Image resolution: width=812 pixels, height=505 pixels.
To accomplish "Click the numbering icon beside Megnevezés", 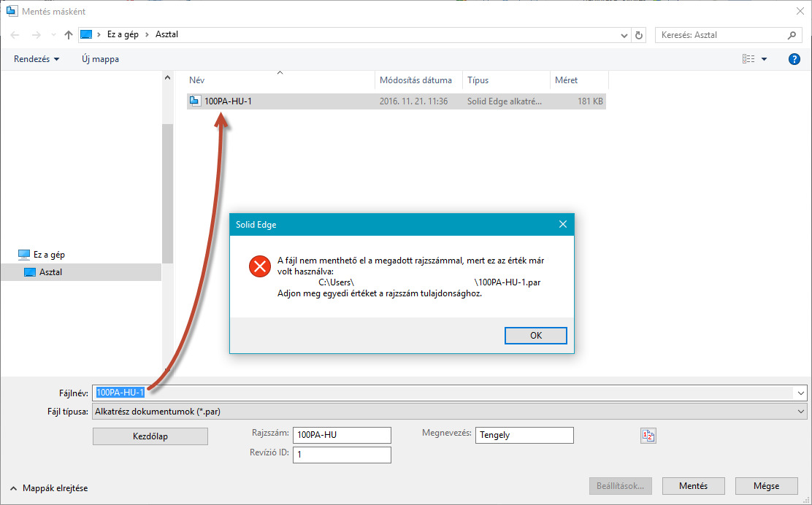I will [x=648, y=436].
